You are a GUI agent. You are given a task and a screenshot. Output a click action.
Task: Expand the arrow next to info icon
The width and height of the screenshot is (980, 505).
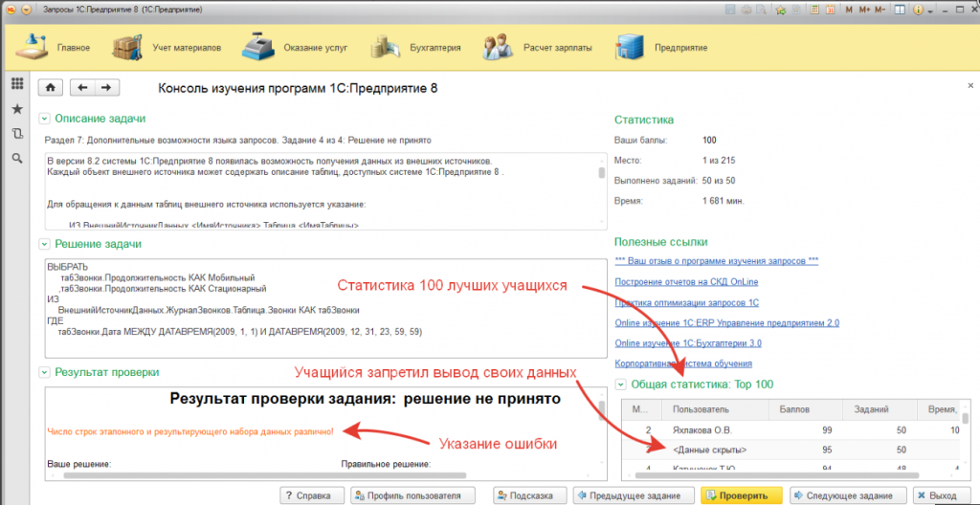[930, 11]
